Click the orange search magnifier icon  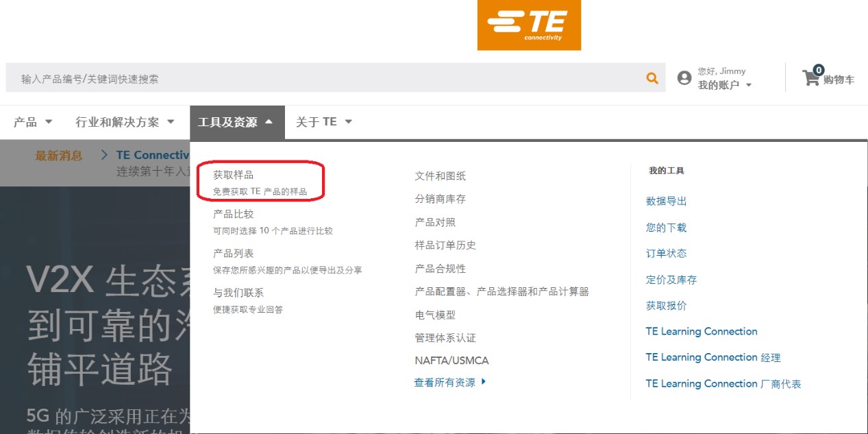tap(652, 78)
